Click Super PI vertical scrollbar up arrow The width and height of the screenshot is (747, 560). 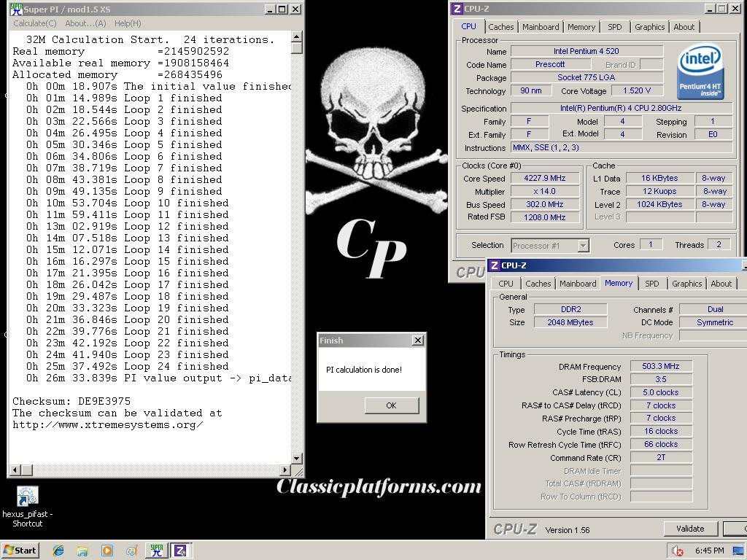(297, 36)
